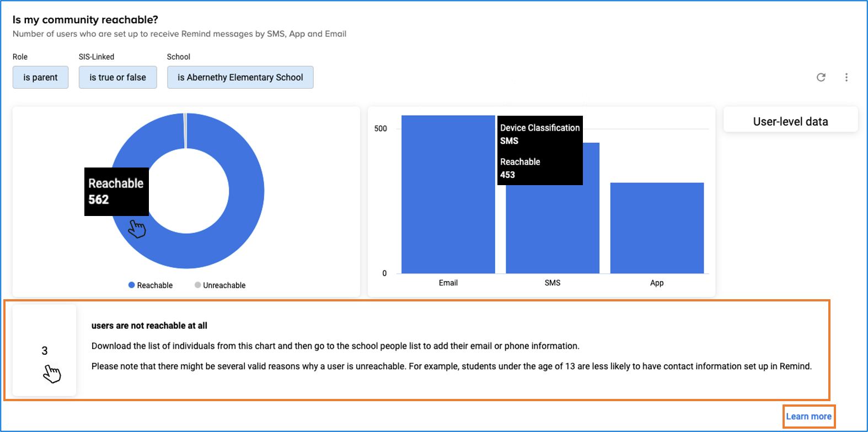Toggle the Reachable legend entry

click(151, 285)
